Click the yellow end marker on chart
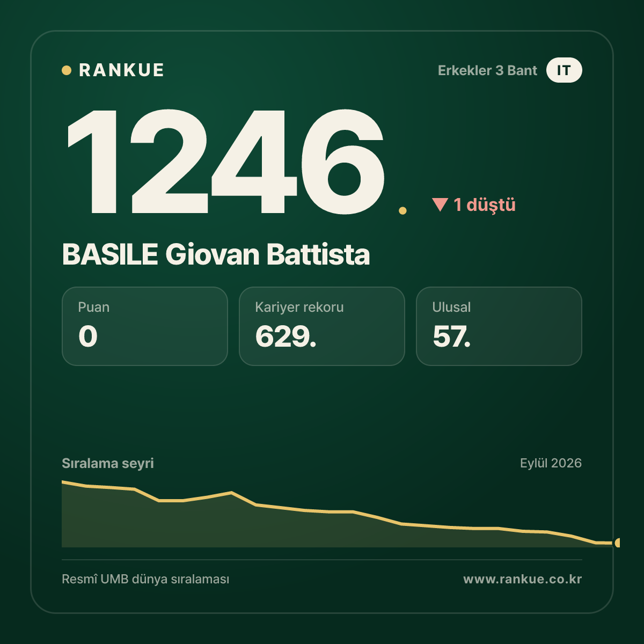The image size is (644, 644). click(617, 543)
